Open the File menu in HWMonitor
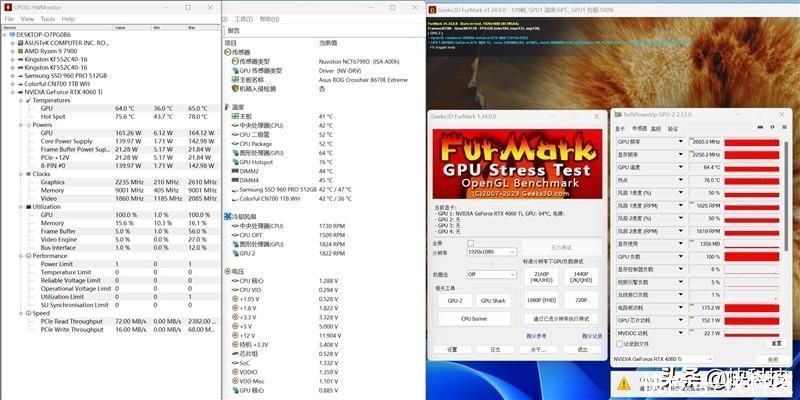The width and height of the screenshot is (800, 400). click(x=9, y=19)
